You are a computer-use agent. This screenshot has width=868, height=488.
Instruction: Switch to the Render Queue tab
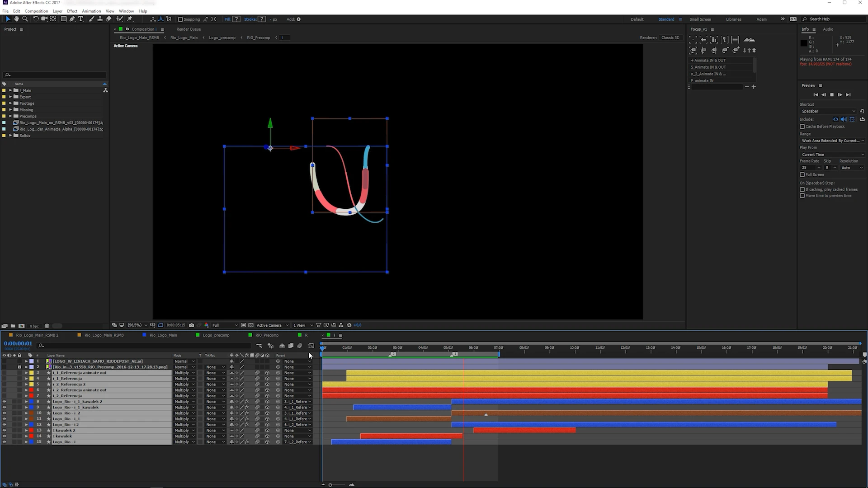click(189, 29)
